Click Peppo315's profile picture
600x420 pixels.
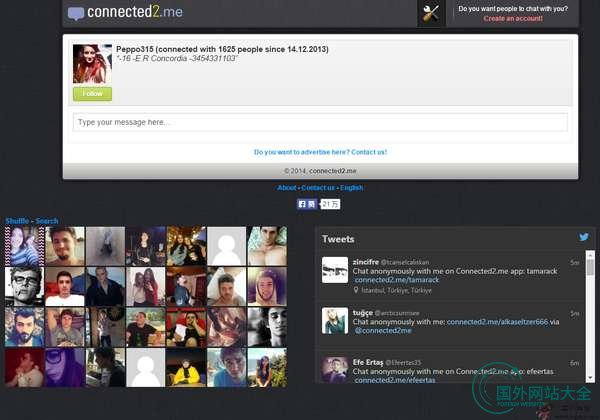[x=92, y=63]
